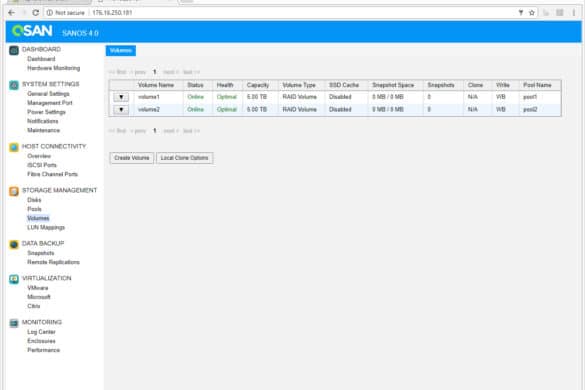Image resolution: width=585 pixels, height=390 pixels.
Task: Open Dashboard in the sidebar
Action: click(x=41, y=59)
